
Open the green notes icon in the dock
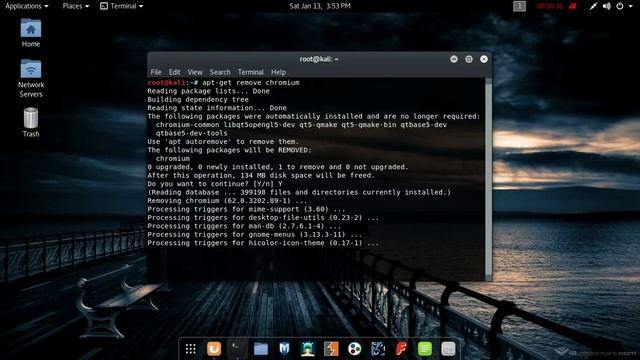pos(425,349)
